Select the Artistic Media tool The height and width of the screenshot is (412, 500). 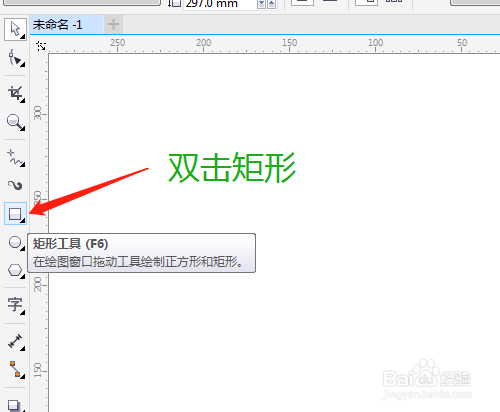coord(15,185)
